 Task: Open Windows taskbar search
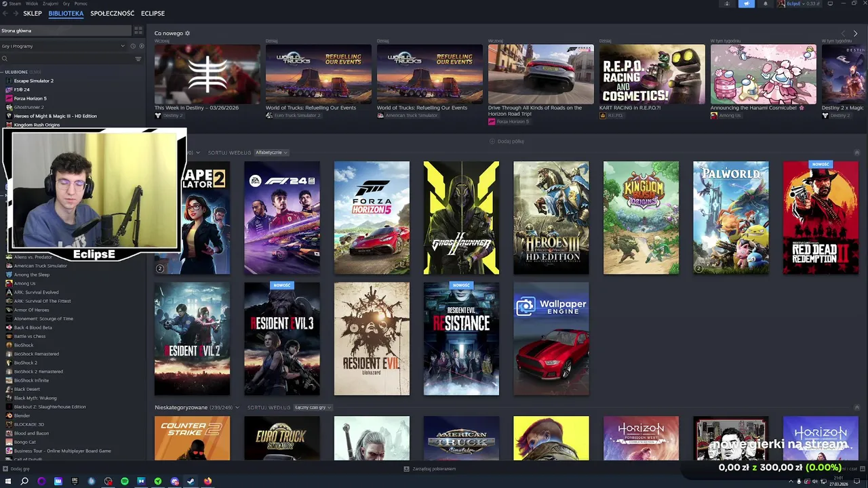[24, 481]
